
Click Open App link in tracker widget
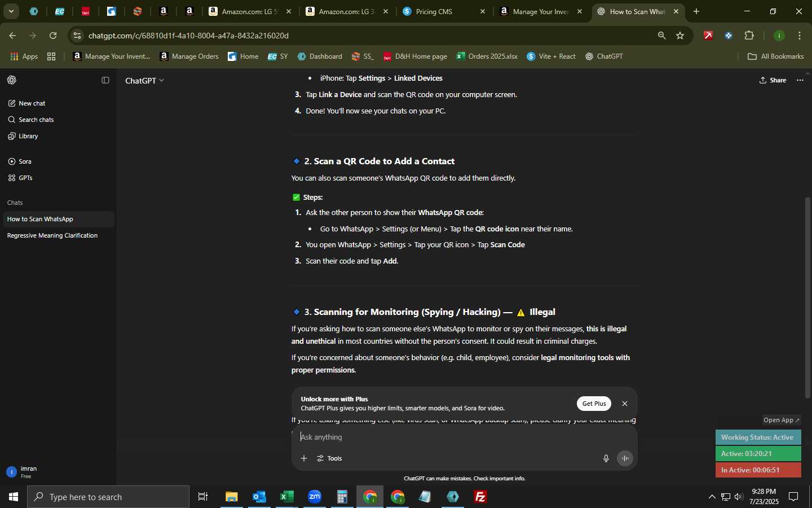tap(781, 420)
